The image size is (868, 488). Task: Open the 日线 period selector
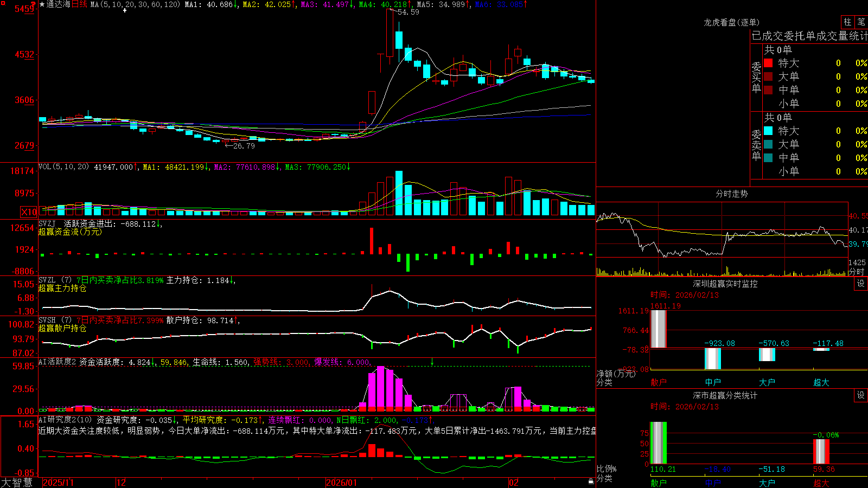(79, 4)
